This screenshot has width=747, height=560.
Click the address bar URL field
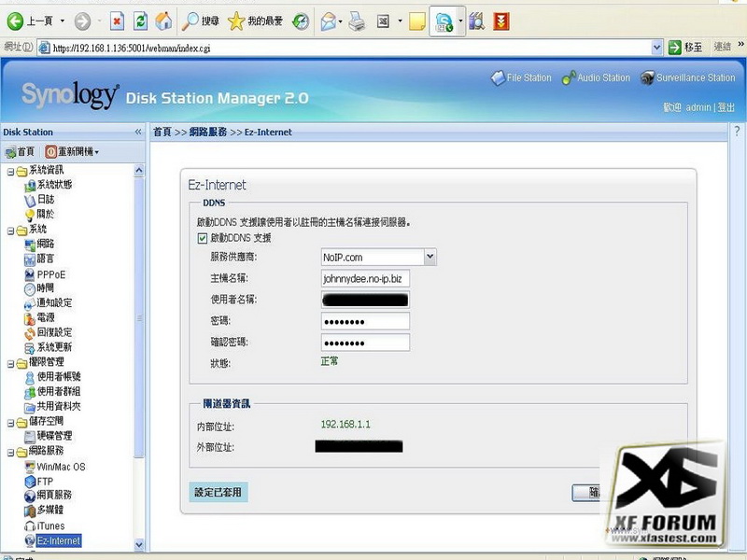click(350, 48)
